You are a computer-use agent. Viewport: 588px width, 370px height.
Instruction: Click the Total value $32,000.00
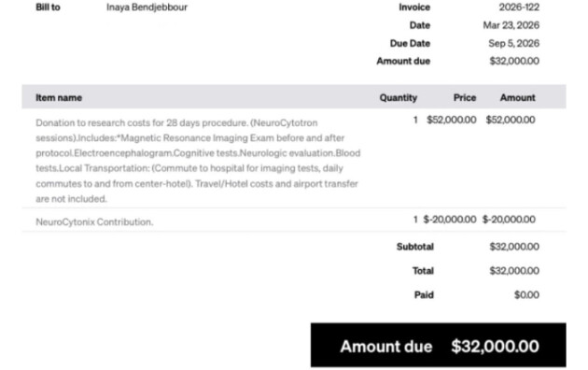click(514, 271)
